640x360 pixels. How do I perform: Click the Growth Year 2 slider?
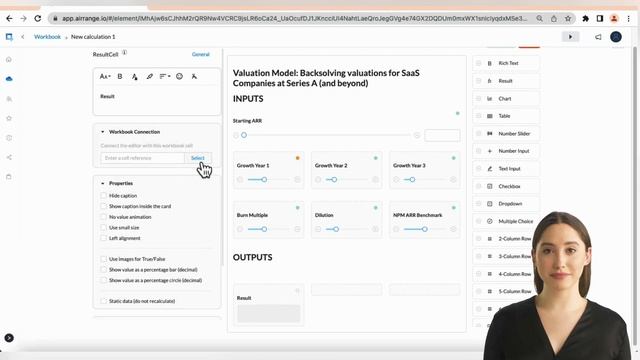(x=347, y=180)
